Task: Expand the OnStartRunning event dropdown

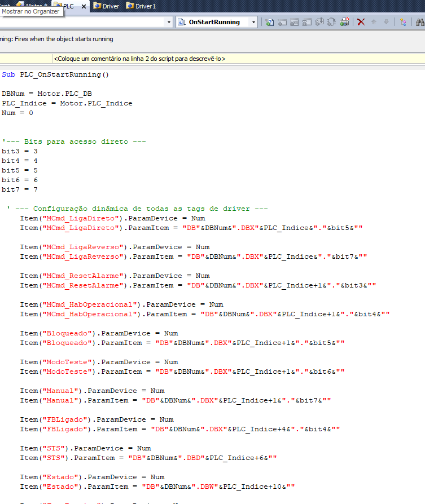Action: pyautogui.click(x=253, y=22)
